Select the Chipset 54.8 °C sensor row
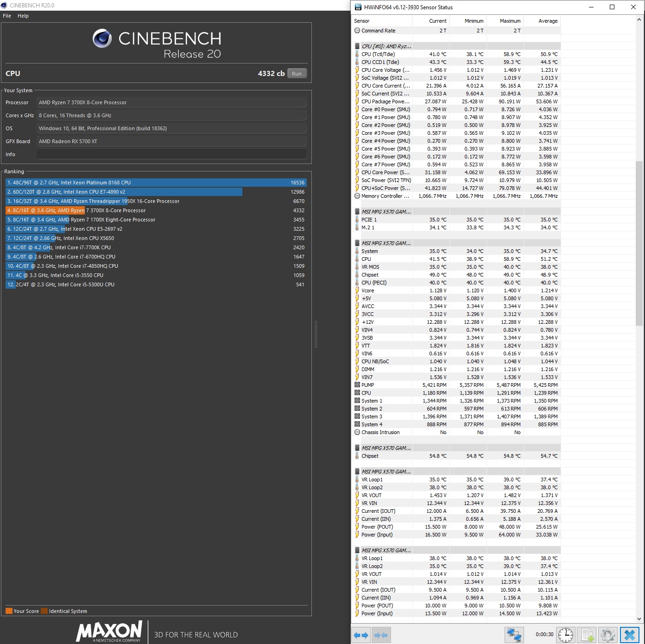This screenshot has width=645, height=644. coord(456,456)
